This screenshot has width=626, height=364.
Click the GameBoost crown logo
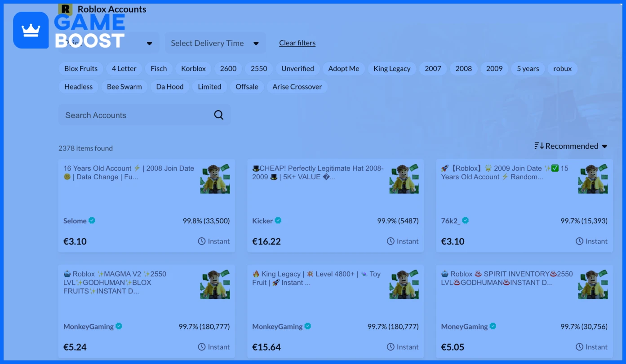tap(31, 30)
